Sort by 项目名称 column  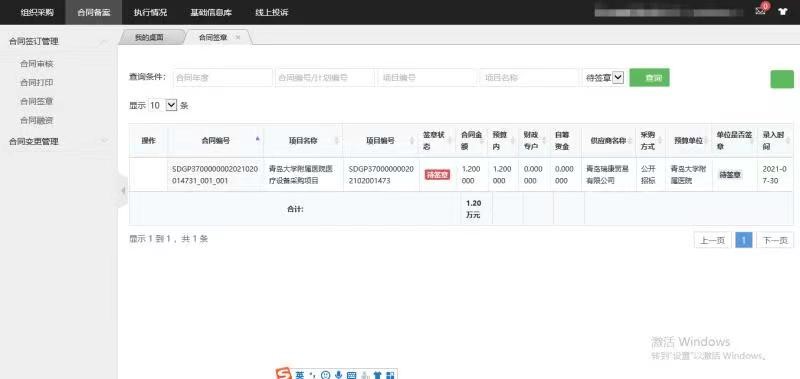click(x=336, y=140)
